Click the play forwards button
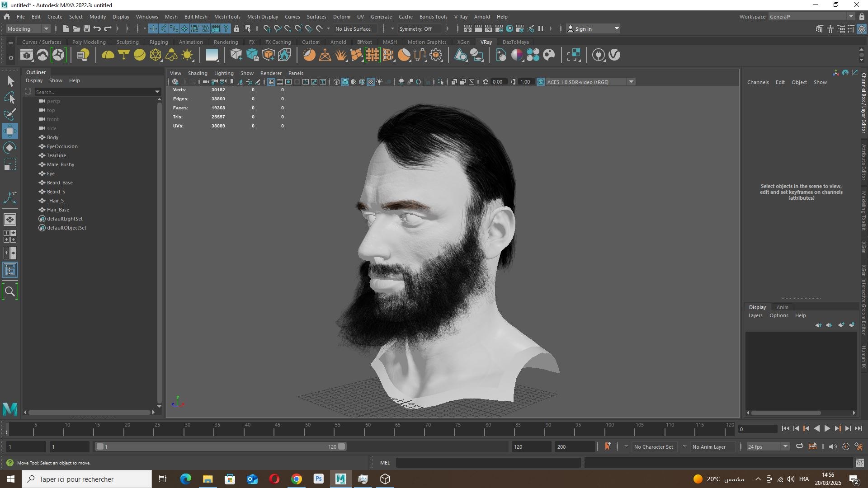 point(827,429)
